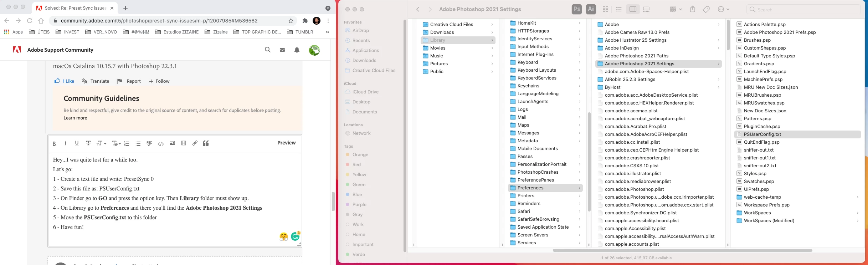The height and width of the screenshot is (265, 868).
Task: Expand the web-cache-temp folder chevron
Action: pyautogui.click(x=857, y=197)
